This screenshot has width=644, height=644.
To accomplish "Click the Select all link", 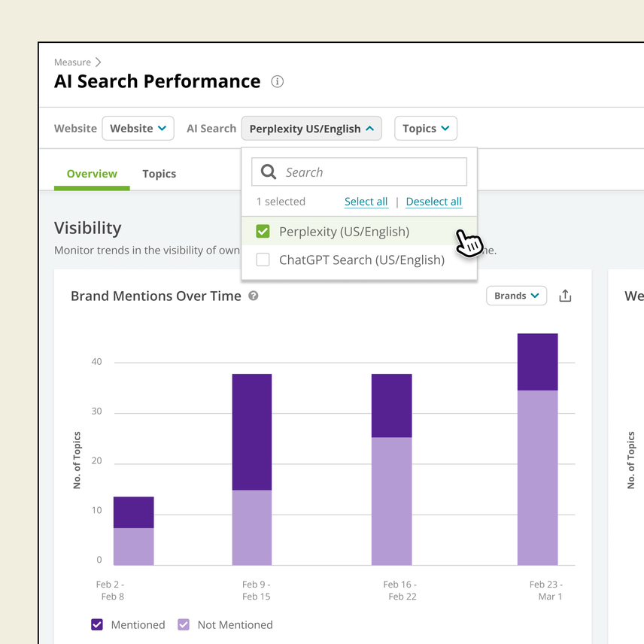I will pos(366,201).
